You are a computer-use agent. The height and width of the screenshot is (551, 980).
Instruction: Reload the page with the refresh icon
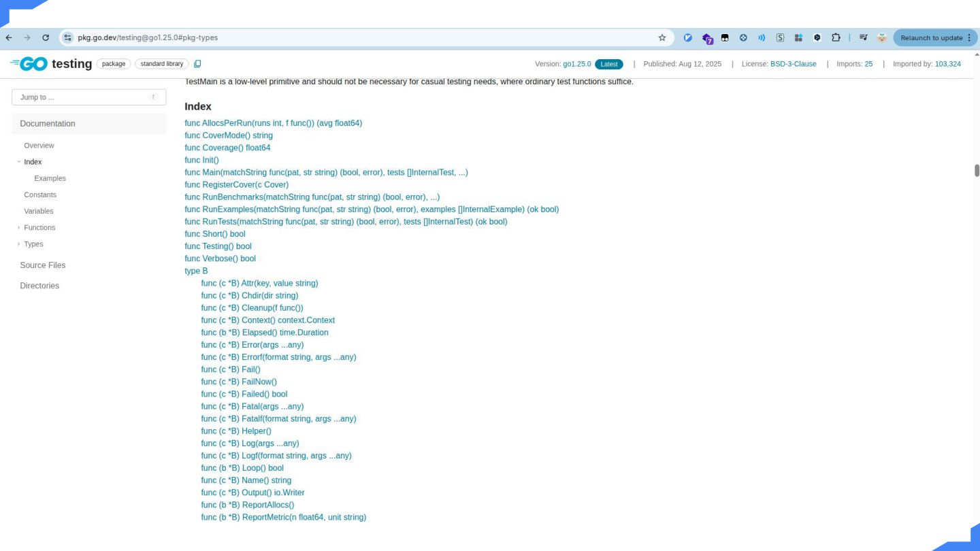(x=46, y=38)
